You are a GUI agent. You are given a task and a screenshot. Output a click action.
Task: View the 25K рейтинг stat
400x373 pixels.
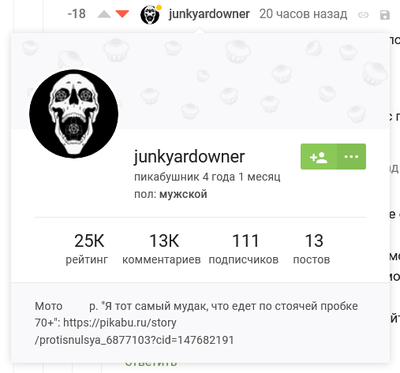87,249
